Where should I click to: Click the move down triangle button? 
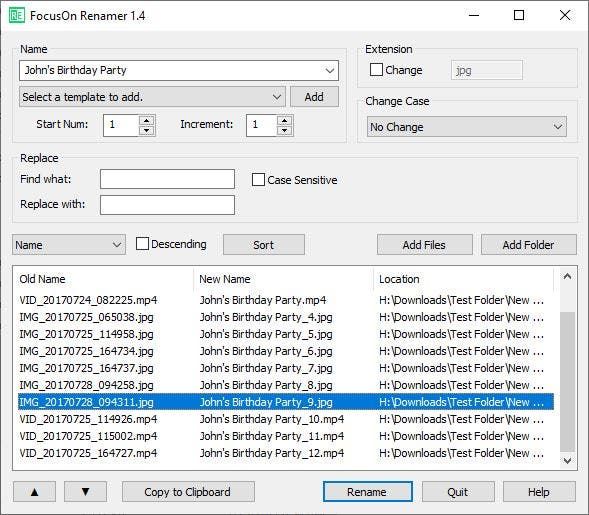coord(85,492)
